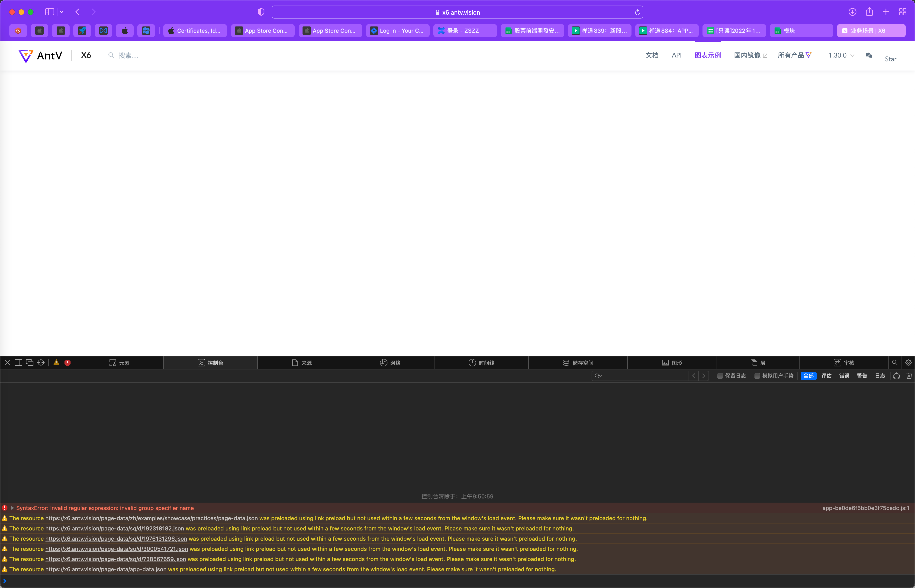Expand the SyntaxError message disclosure triangle
This screenshot has width=915, height=588.
13,508
